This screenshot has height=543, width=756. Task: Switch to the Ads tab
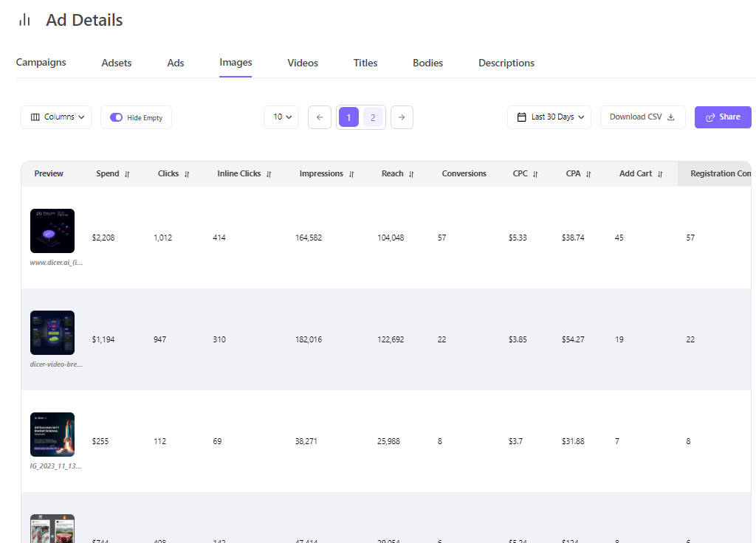[176, 63]
